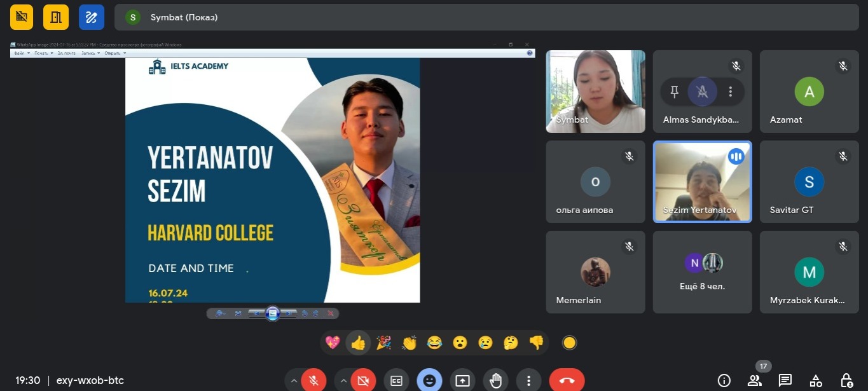Send the clapping hands reaction
868x391 pixels.
409,343
